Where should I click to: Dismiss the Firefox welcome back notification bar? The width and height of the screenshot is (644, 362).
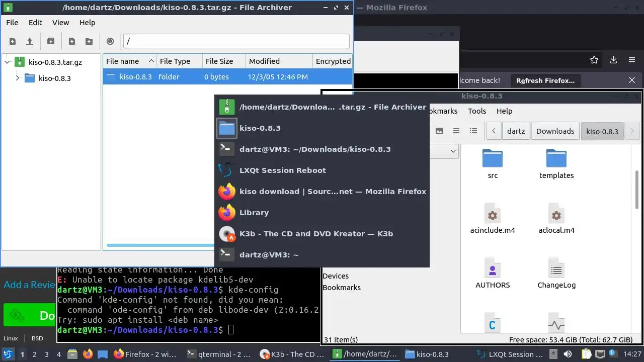pyautogui.click(x=632, y=80)
